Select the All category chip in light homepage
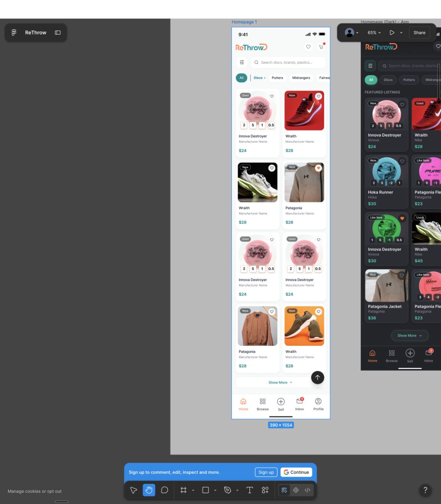This screenshot has width=441, height=504. click(x=241, y=78)
